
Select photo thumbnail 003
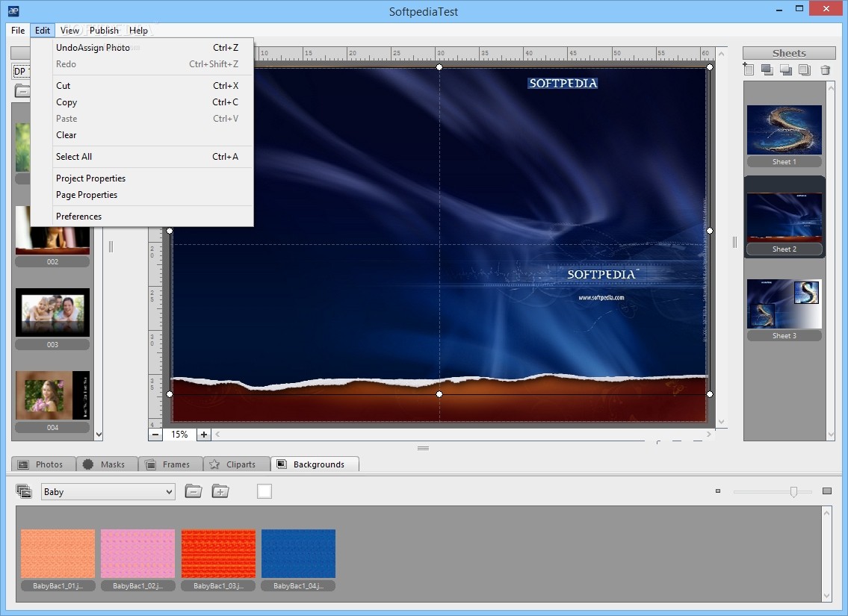pyautogui.click(x=52, y=312)
